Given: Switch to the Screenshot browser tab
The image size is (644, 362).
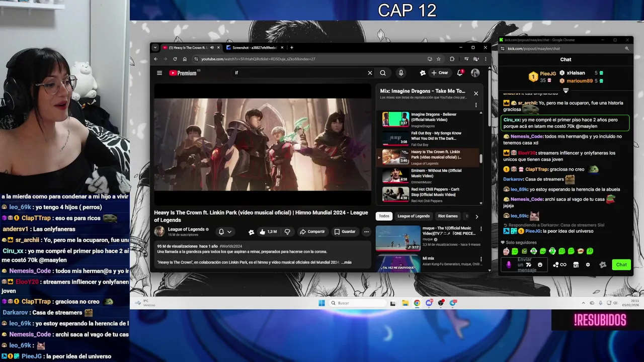Looking at the screenshot, I should coord(255,48).
